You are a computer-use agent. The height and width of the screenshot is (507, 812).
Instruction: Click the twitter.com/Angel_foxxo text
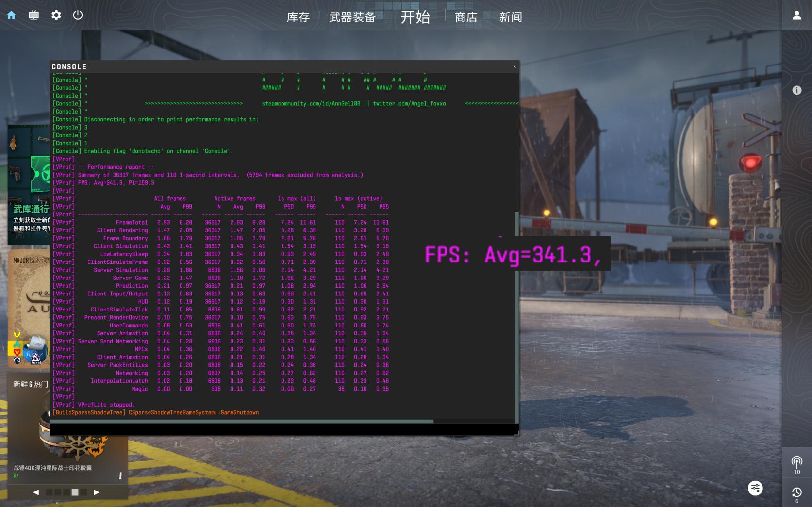click(x=409, y=104)
